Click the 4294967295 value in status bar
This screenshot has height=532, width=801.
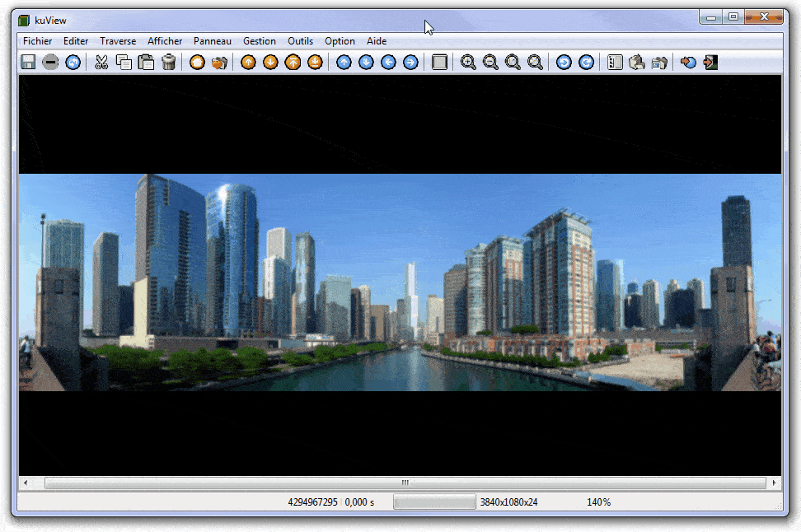pyautogui.click(x=312, y=502)
